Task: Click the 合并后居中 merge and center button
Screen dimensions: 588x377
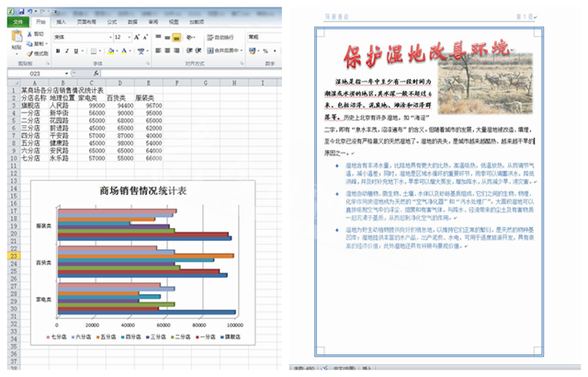Action: 226,52
